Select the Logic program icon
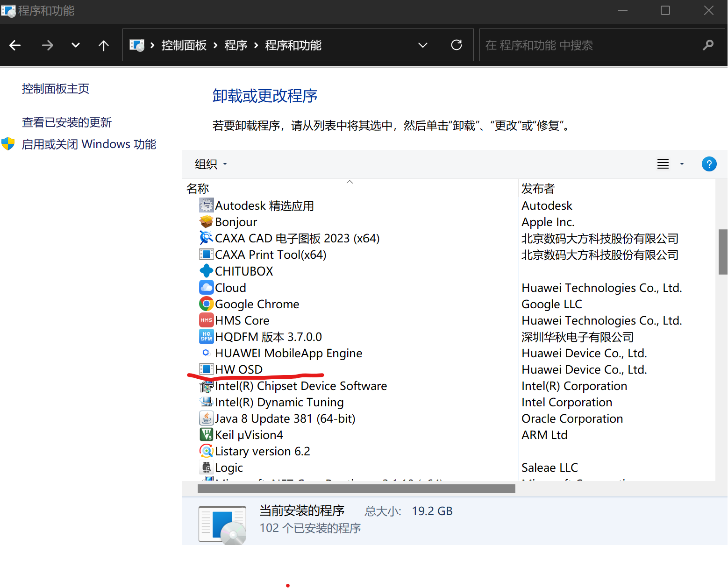 [207, 467]
